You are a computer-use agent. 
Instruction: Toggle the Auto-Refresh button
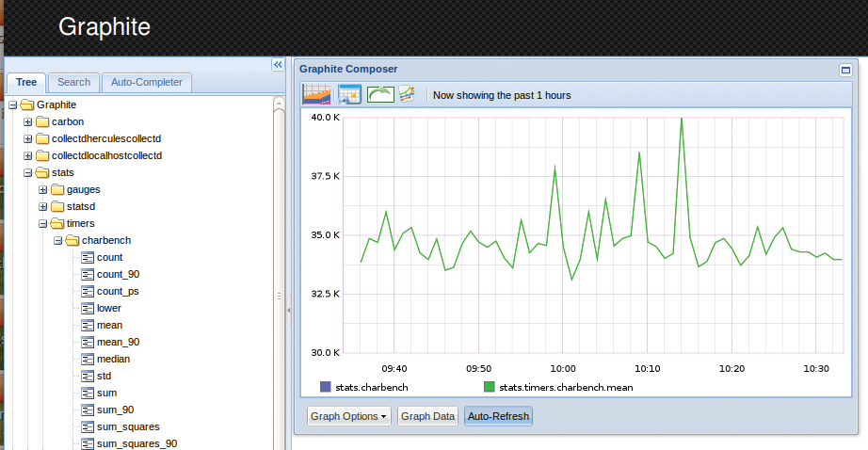pyautogui.click(x=498, y=416)
